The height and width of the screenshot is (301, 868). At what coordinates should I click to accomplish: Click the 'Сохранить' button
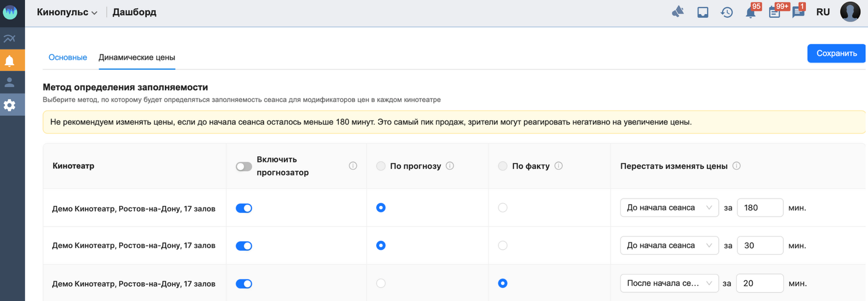836,53
